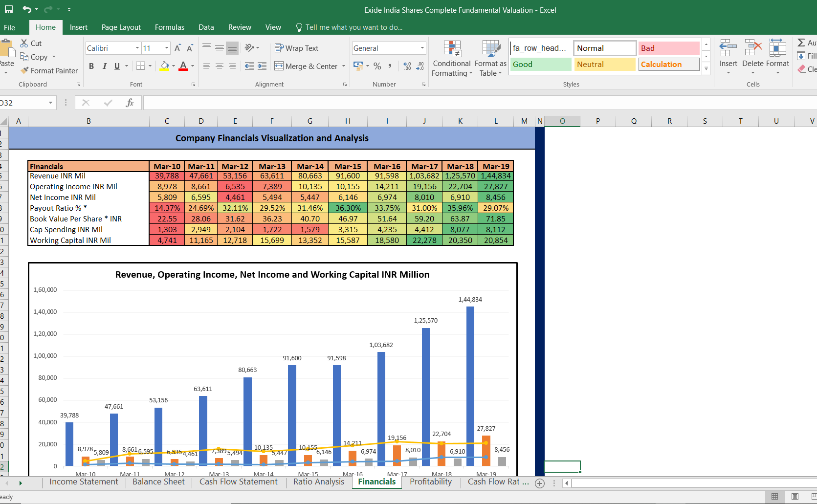Open the General number format dropdown

pos(422,48)
